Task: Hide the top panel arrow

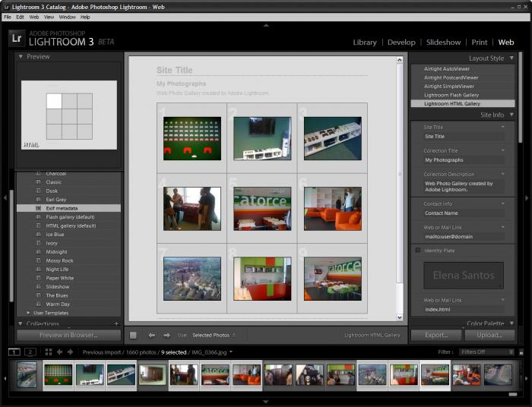Action: point(266,25)
